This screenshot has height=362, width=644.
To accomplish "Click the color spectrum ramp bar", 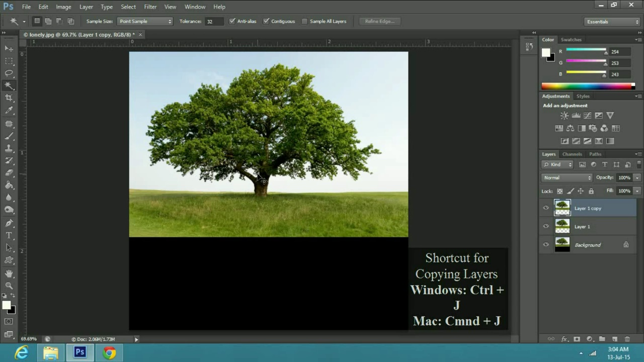I will [588, 86].
